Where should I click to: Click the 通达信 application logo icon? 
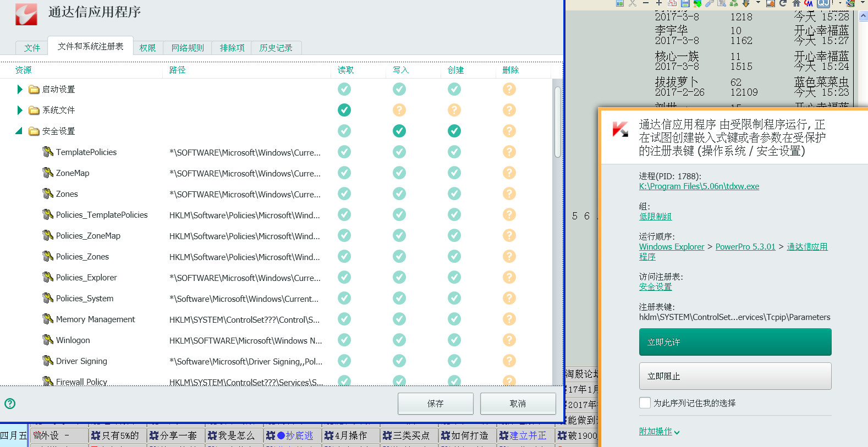pos(26,14)
